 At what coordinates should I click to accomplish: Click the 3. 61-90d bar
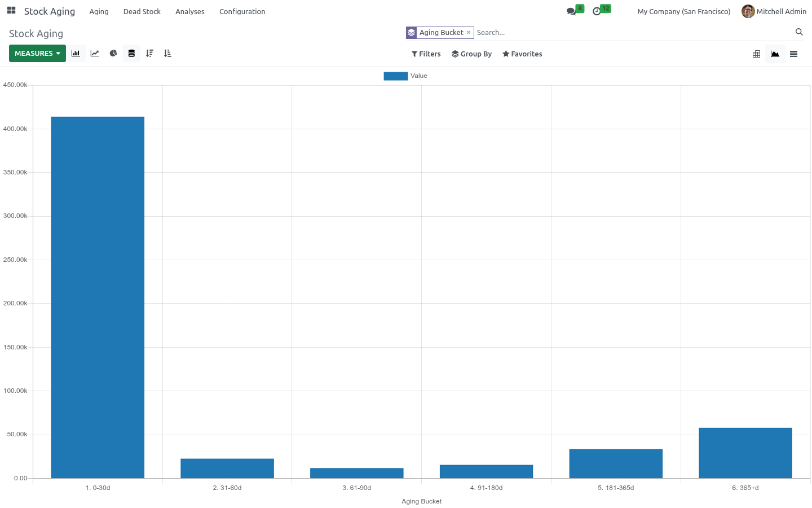(x=357, y=473)
